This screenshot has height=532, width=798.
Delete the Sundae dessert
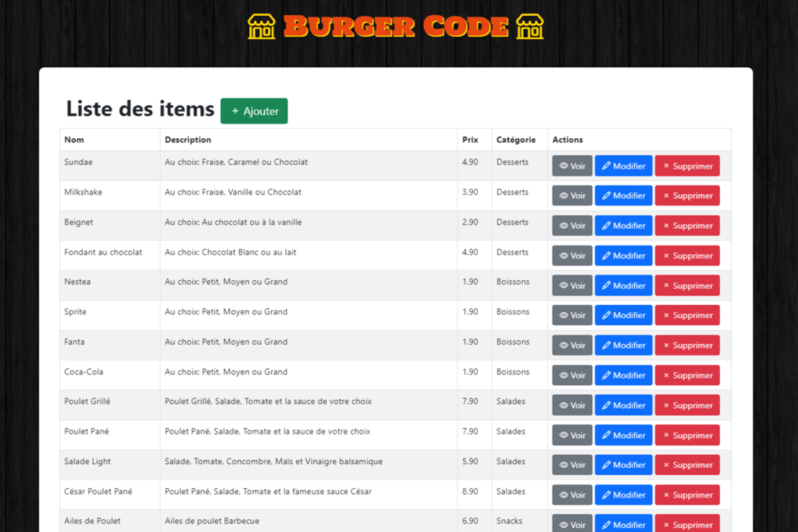click(x=687, y=166)
